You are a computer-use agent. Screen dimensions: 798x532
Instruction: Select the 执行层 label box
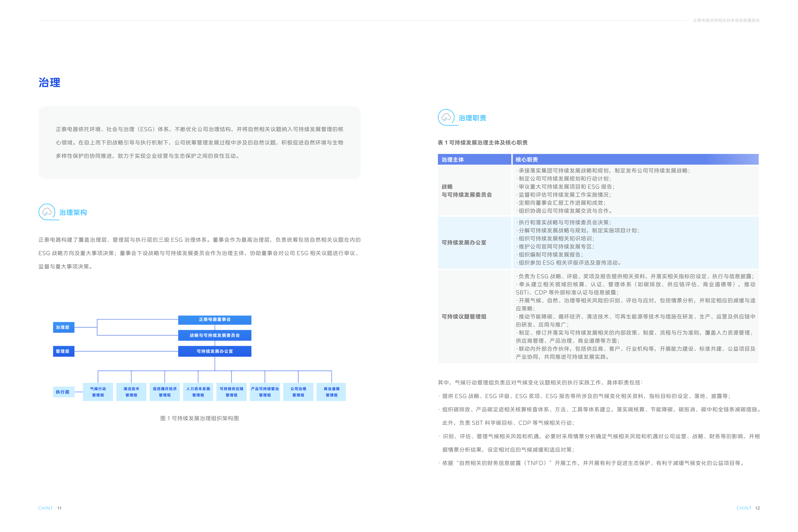(63, 392)
